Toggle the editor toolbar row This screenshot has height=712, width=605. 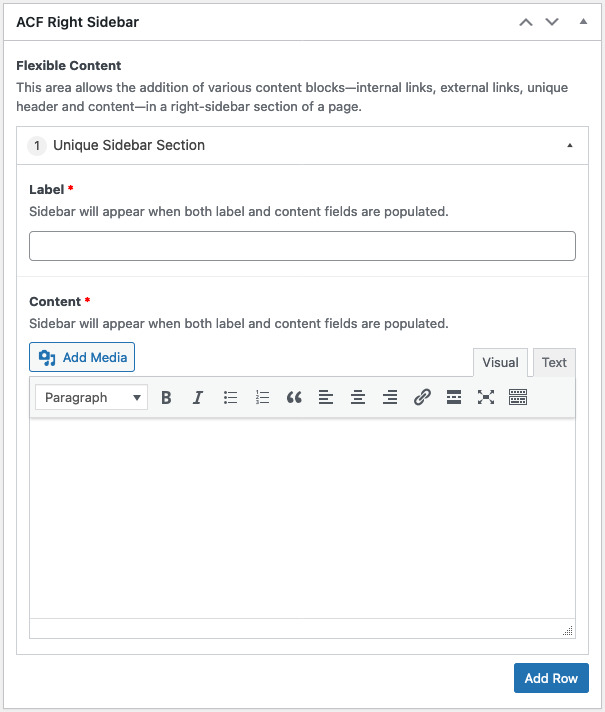tap(518, 397)
